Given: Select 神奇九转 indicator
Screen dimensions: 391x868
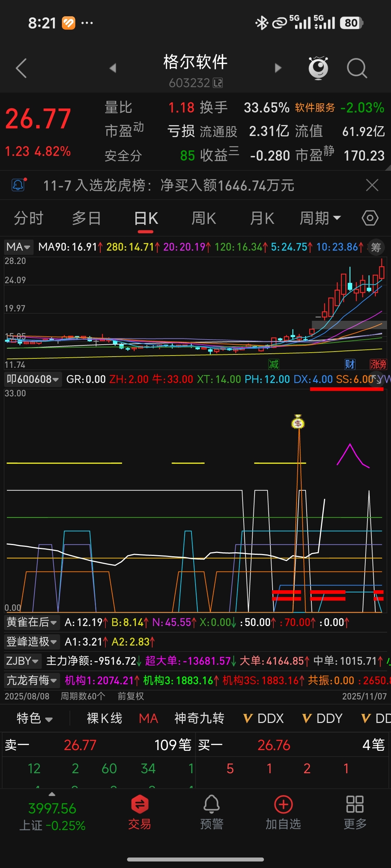Looking at the screenshot, I should (199, 718).
